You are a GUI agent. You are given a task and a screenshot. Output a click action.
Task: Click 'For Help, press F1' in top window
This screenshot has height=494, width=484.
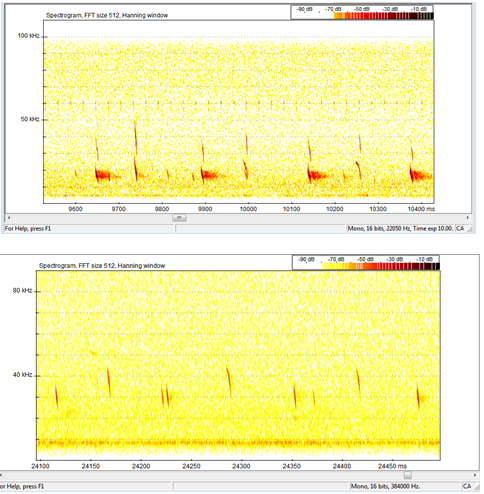28,229
